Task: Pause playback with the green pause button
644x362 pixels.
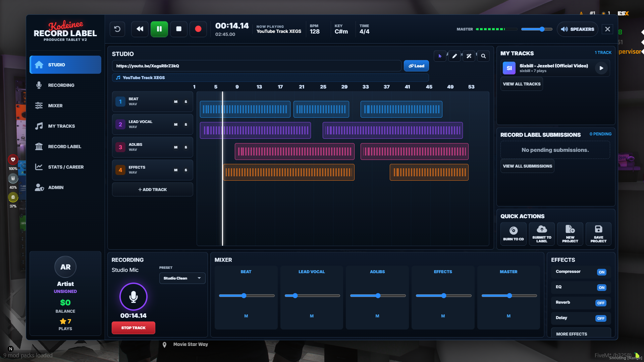Action: (159, 29)
